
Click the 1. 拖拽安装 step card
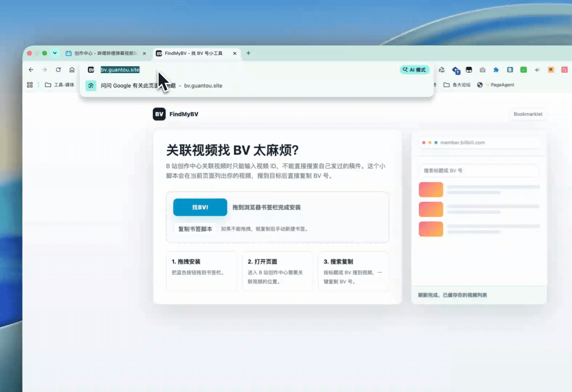tap(201, 271)
